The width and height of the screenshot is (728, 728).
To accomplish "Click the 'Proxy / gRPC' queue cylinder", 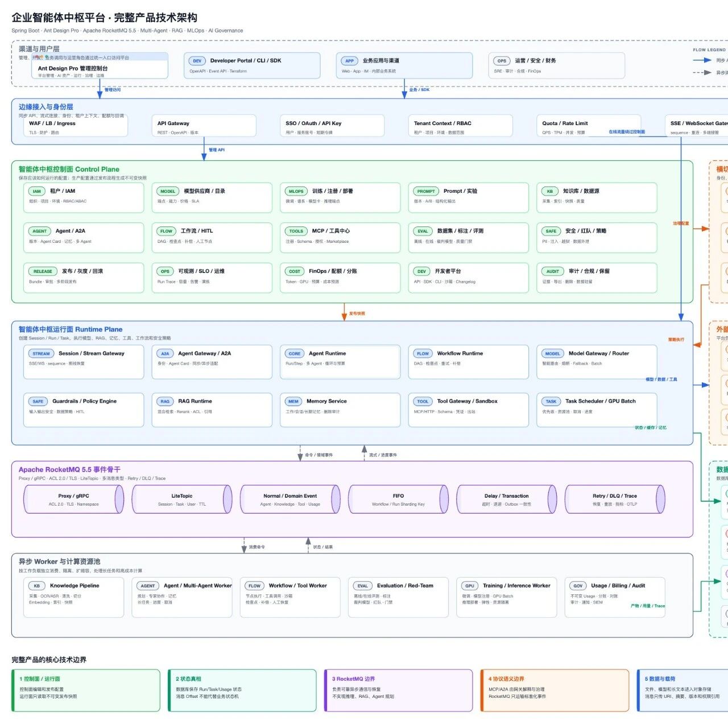I will [73, 499].
